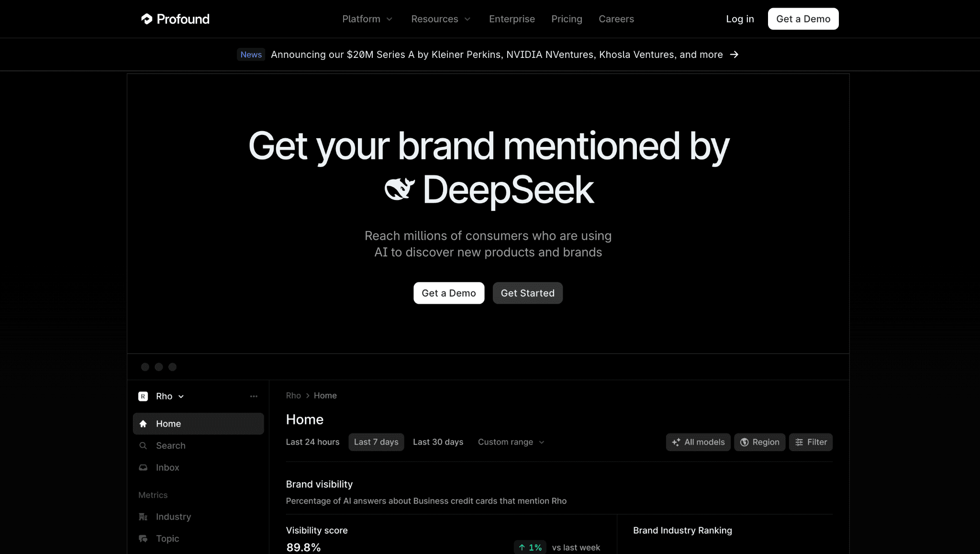Click the news announcement arrow icon
The width and height of the screenshot is (980, 554).
[734, 55]
